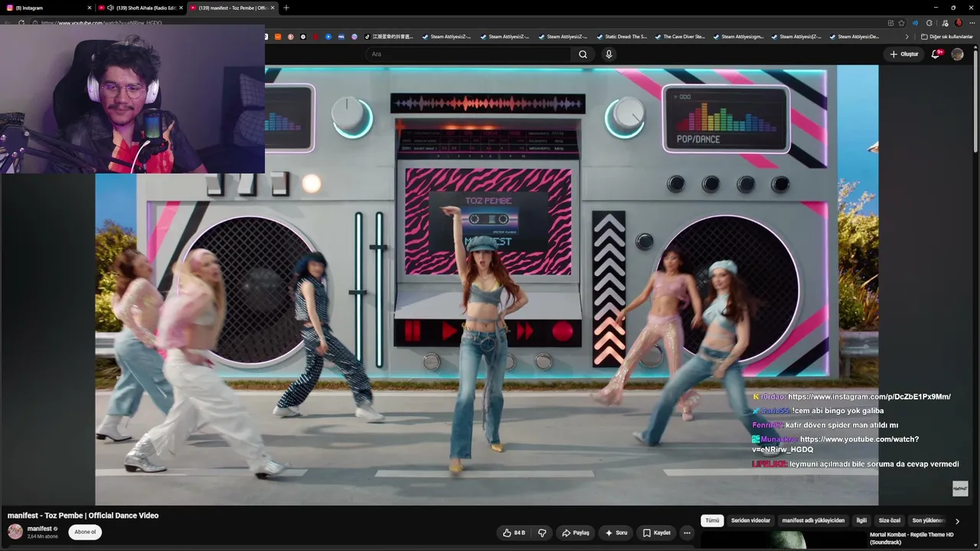Open the first Steam Atölyesi bookmark
This screenshot has height=551, width=980.
click(x=446, y=37)
